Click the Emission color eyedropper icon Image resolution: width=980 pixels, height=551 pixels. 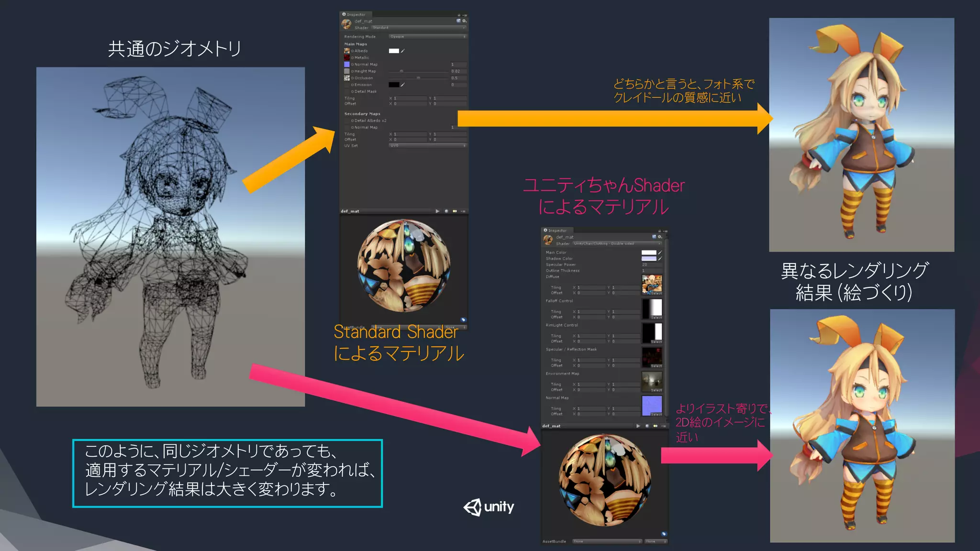[x=403, y=85]
